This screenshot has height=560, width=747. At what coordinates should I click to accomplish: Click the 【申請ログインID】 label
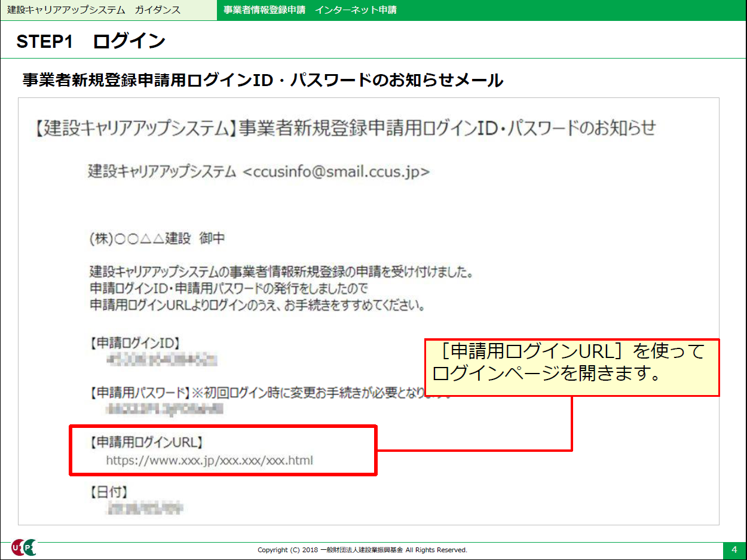tap(134, 342)
